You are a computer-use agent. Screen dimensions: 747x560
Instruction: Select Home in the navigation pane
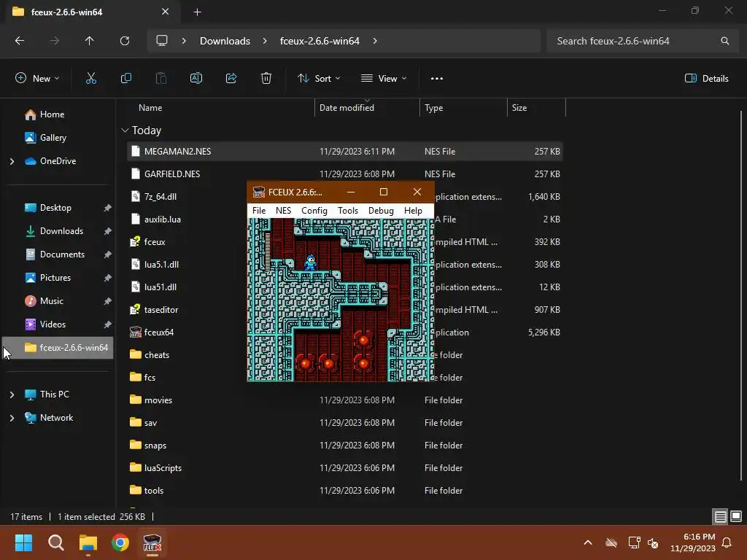click(x=53, y=114)
